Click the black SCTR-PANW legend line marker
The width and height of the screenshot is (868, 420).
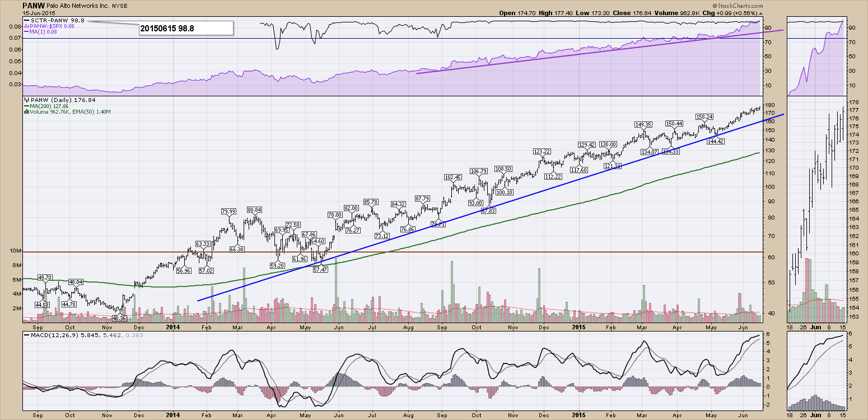[x=27, y=20]
